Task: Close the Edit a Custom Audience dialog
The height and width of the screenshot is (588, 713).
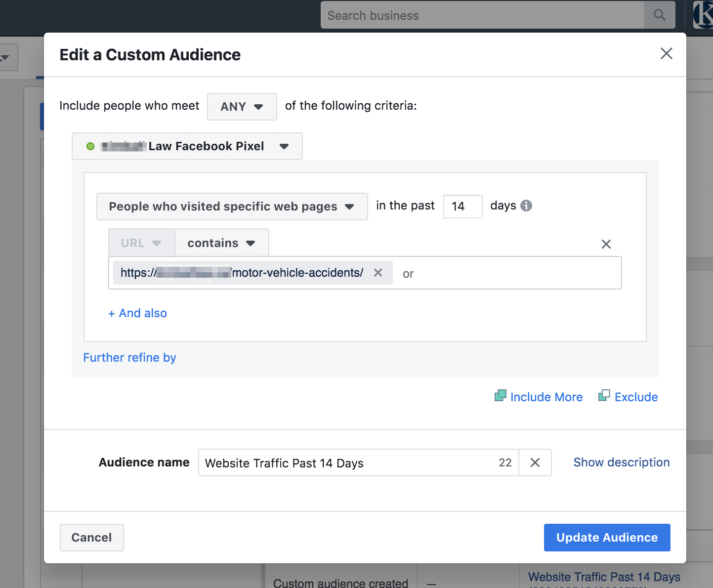Action: tap(666, 53)
